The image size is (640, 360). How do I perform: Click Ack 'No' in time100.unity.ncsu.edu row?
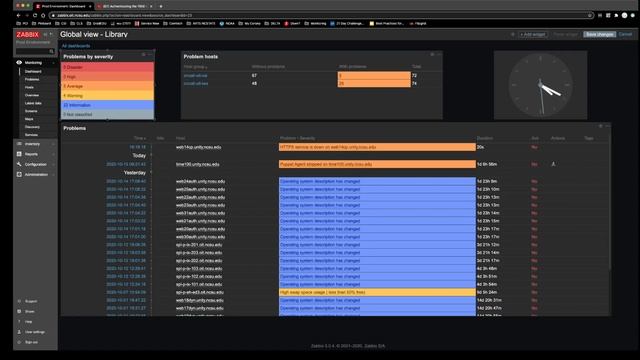pos(534,164)
